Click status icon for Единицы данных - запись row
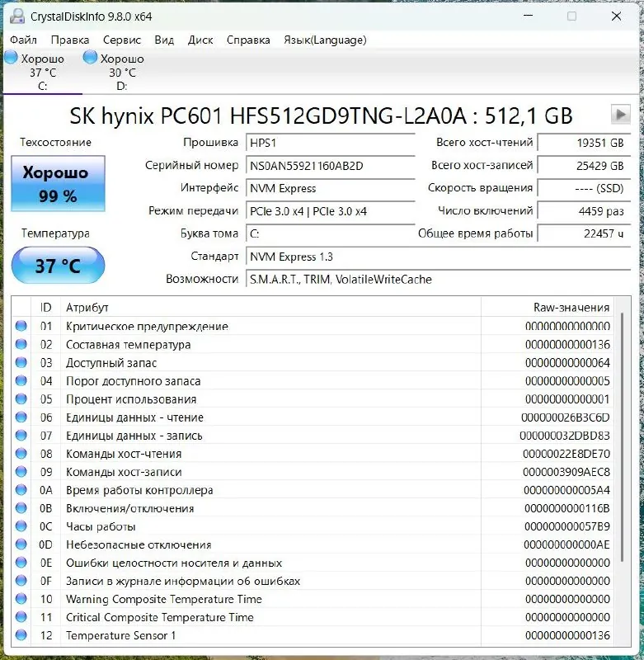The image size is (644, 660). (21, 436)
